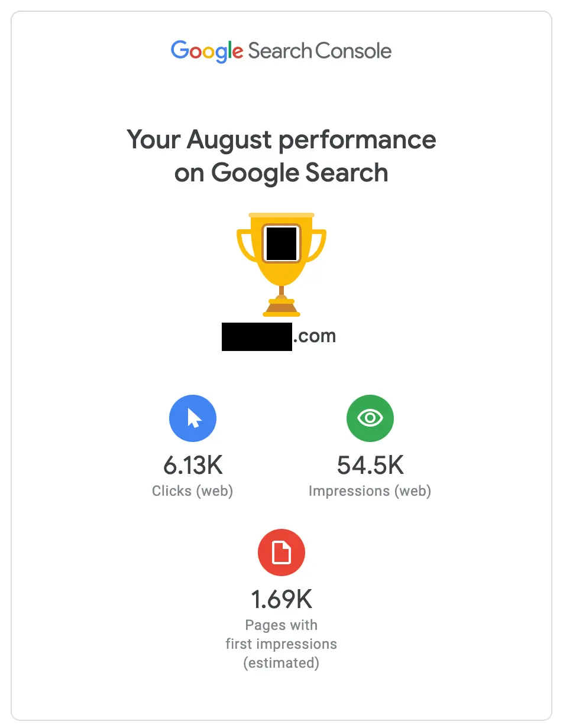Viewport: 563px width, 728px height.
Task: Click the word Console in the header logo
Action: tap(353, 51)
